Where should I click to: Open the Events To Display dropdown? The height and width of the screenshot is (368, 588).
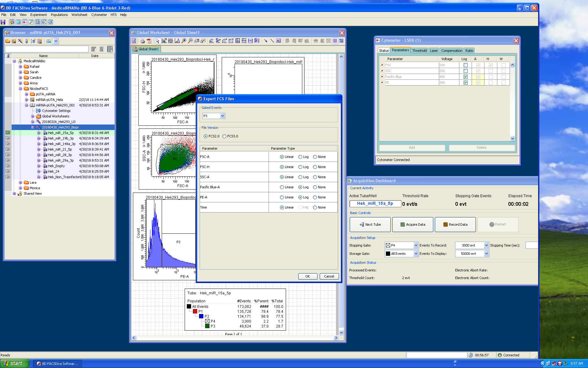(486, 254)
